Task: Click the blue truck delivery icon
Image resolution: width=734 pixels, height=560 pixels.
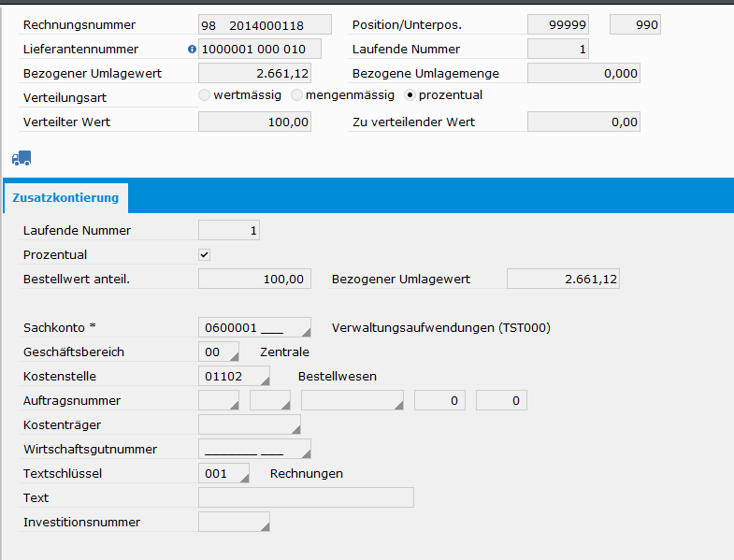Action: click(x=22, y=158)
